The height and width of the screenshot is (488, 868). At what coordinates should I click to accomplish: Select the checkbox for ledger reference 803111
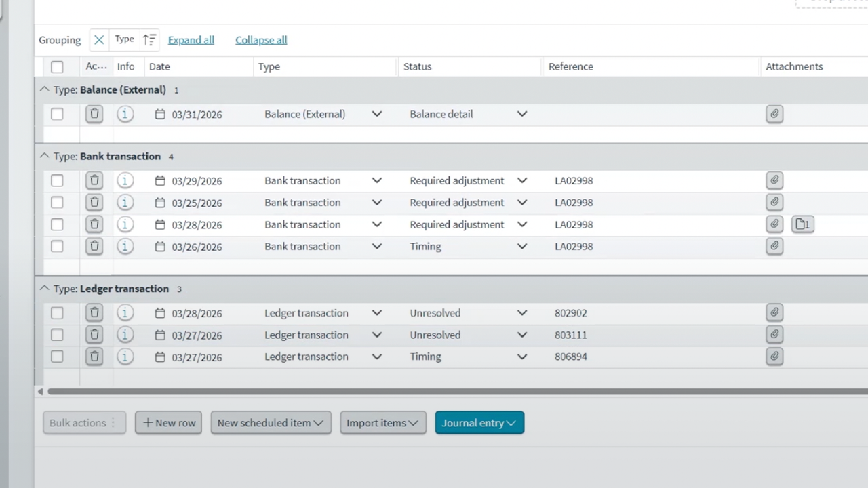(57, 335)
